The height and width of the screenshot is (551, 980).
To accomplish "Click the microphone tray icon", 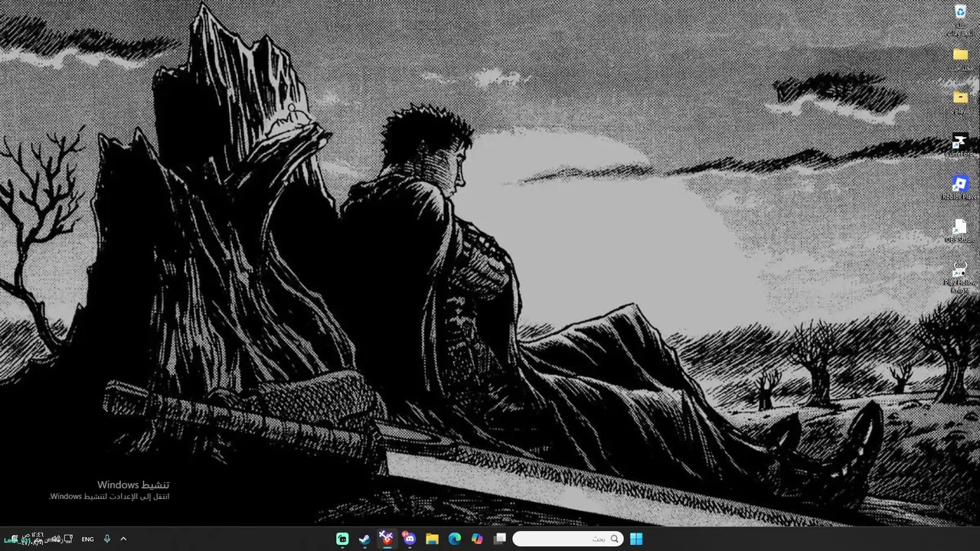I will tap(106, 539).
